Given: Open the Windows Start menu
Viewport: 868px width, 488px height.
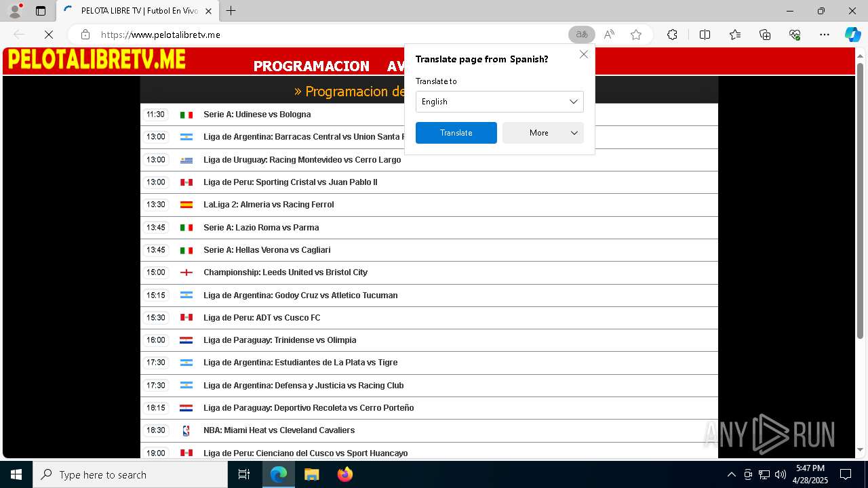Looking at the screenshot, I should click(16, 474).
